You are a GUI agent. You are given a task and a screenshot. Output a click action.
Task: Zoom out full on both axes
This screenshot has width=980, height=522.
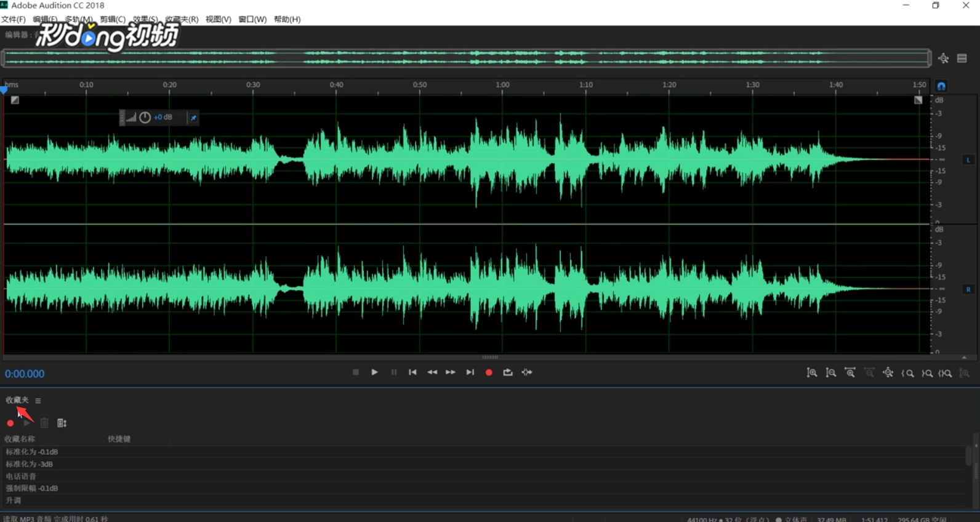pos(888,373)
